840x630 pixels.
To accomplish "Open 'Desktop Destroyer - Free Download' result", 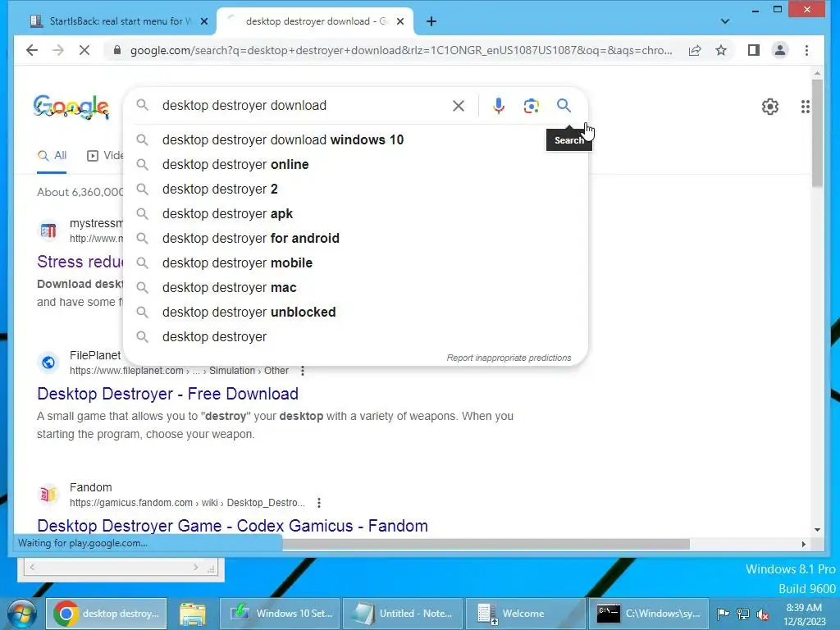I will click(167, 394).
